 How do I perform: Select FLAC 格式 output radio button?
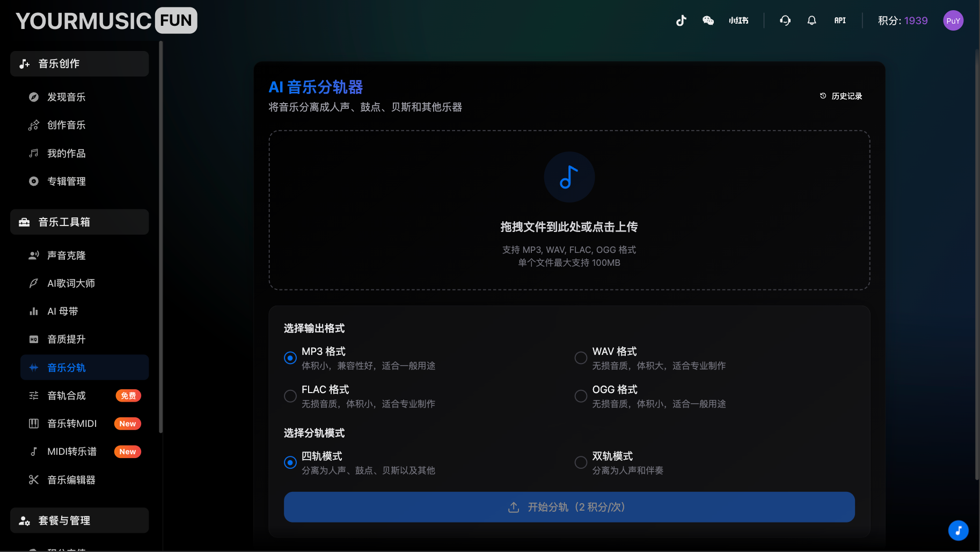tap(290, 396)
